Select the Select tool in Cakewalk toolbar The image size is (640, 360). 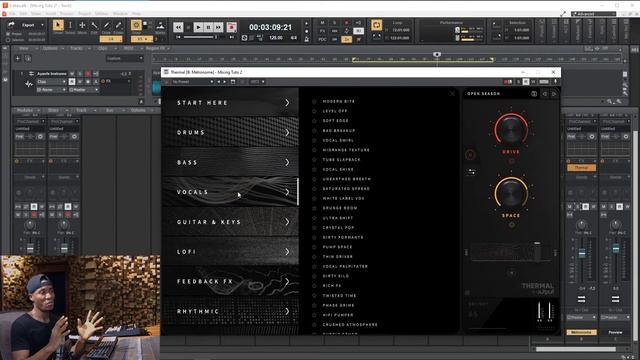[x=70, y=25]
